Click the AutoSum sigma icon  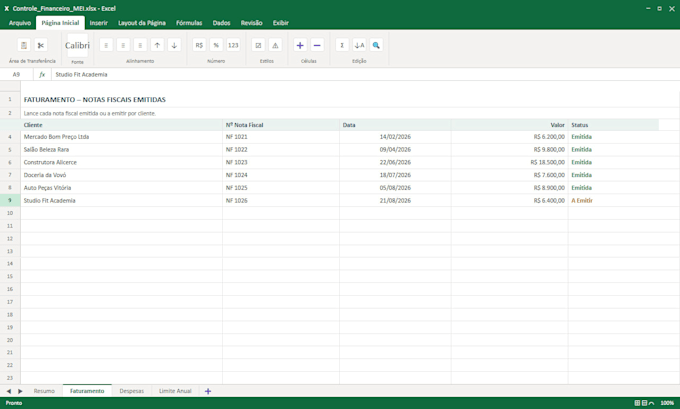click(x=342, y=45)
